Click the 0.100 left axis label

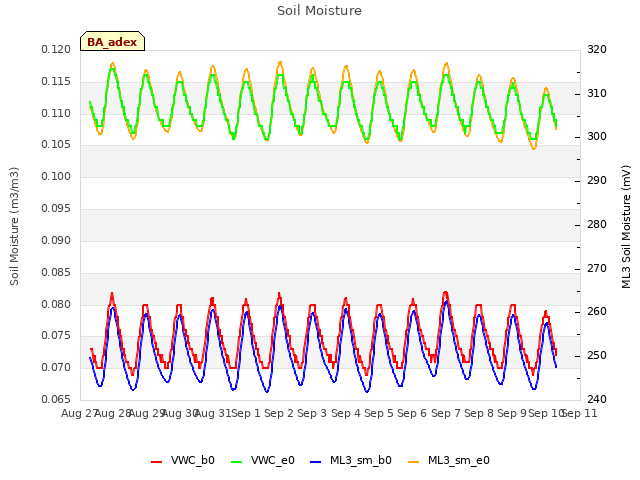click(x=56, y=176)
